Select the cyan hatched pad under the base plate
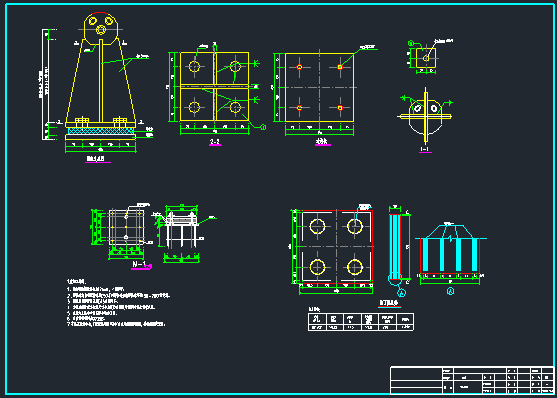The width and height of the screenshot is (557, 398). (101, 131)
